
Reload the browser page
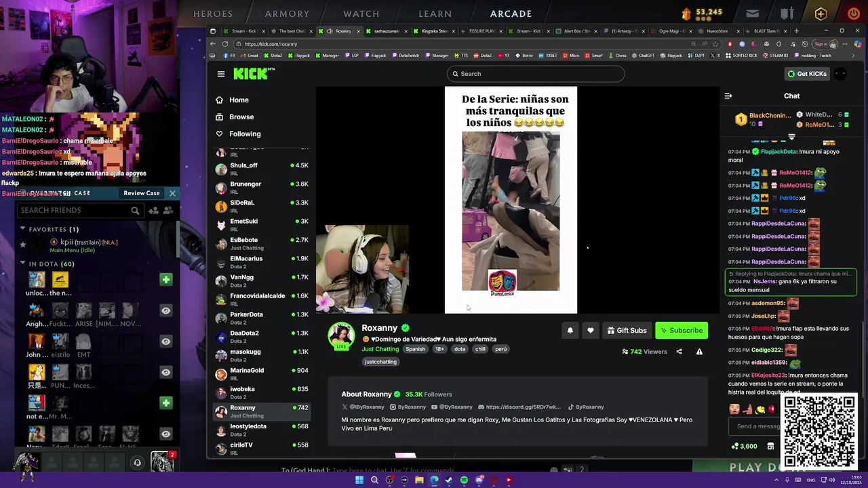point(225,44)
